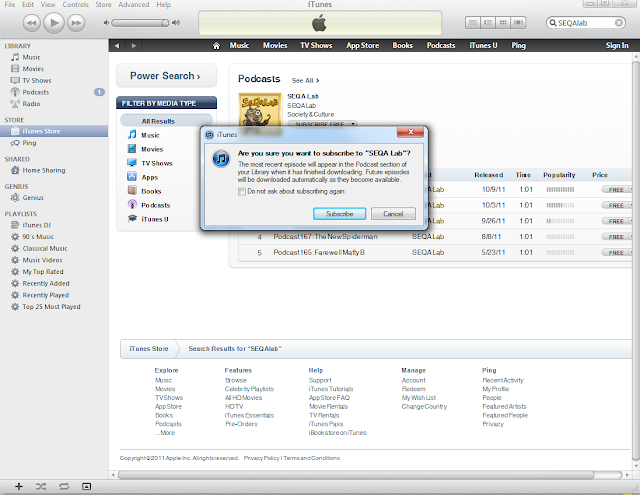The image size is (640, 495).
Task: Toggle repeat icon in bottom bar
Action: pyautogui.click(x=64, y=486)
